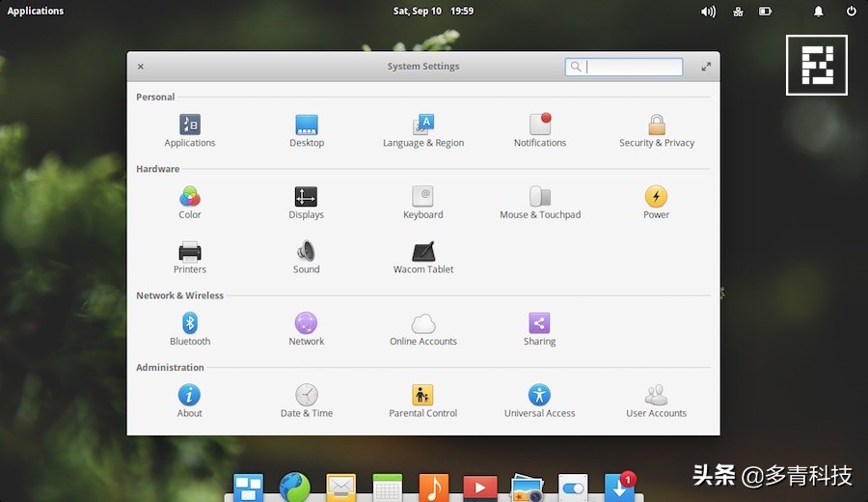
Task: Open the volume indicator in top panel
Action: (708, 12)
